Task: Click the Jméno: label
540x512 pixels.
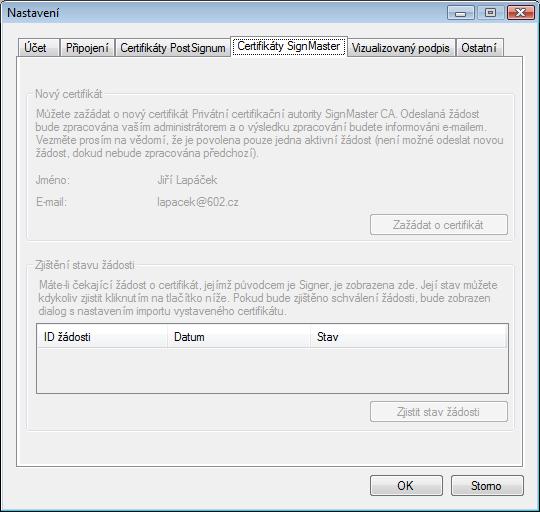Action: 53,180
